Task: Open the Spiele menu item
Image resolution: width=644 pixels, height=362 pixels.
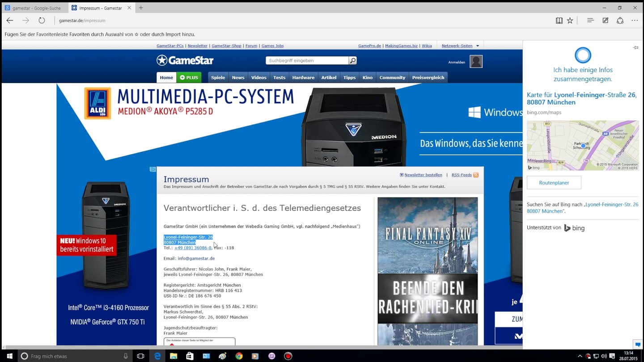Action: pos(218,77)
